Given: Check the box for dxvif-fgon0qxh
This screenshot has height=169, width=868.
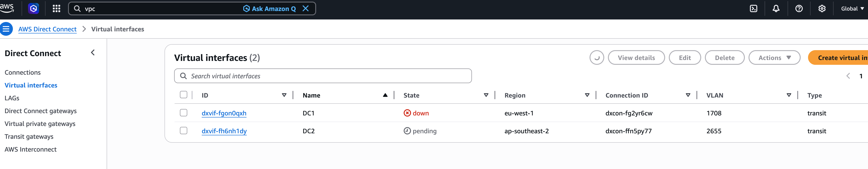Looking at the screenshot, I should 184,113.
